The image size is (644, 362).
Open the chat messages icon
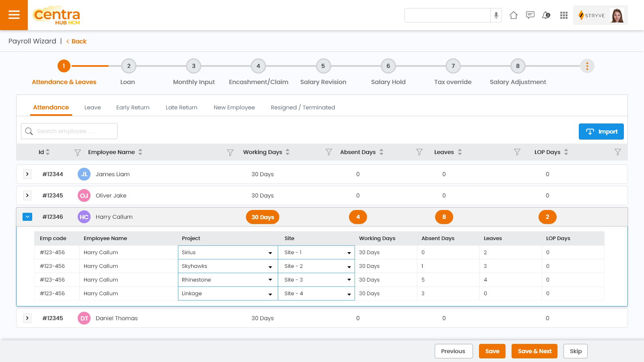(x=530, y=15)
